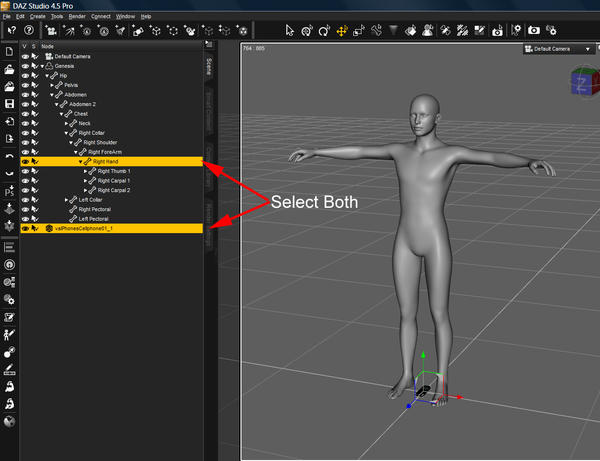This screenshot has width=600, height=461.
Task: Toggle Right Hand visibility eye
Action: tap(25, 161)
